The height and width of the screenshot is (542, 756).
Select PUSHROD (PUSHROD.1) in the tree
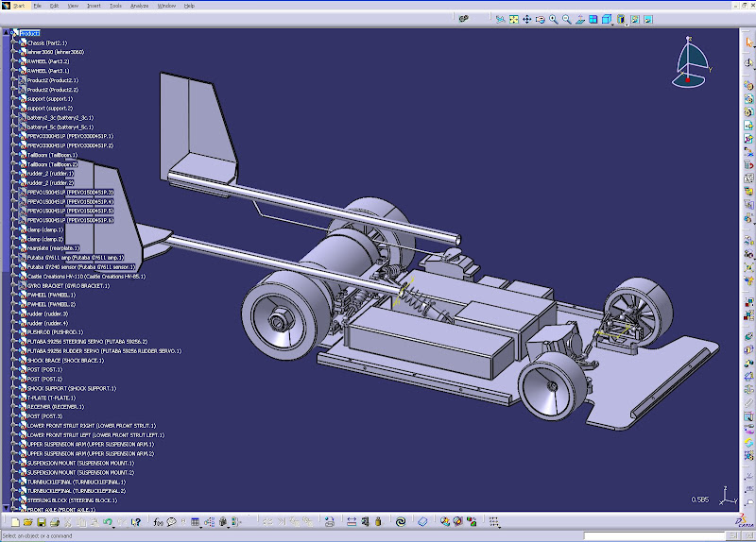coord(56,332)
